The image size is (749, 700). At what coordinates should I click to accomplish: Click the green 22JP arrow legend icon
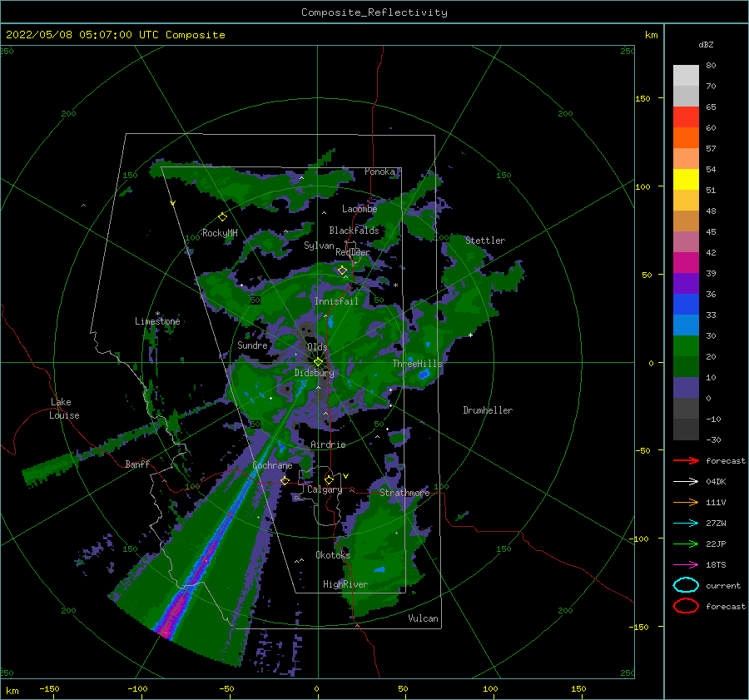pos(686,544)
